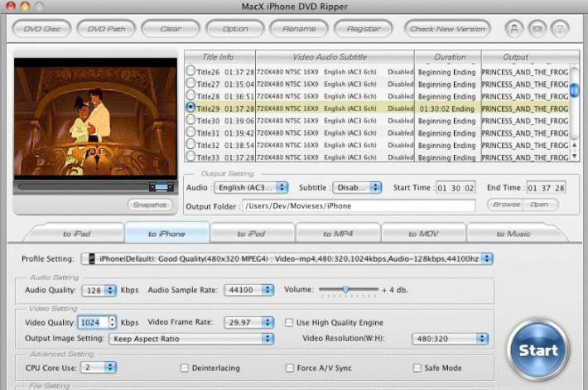Click the phone icon in Profile Setting
The image size is (588, 390).
(x=91, y=258)
